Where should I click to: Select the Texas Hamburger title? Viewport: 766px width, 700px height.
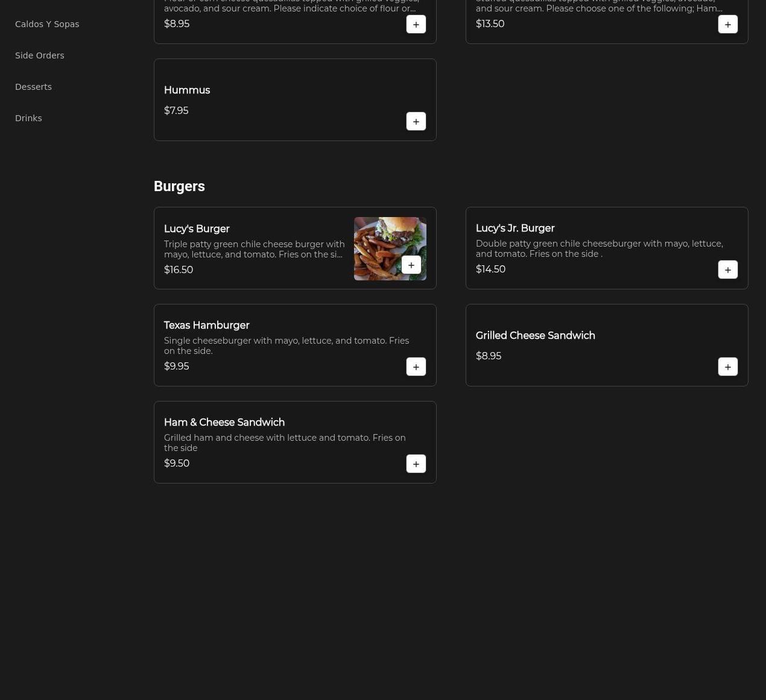(206, 326)
